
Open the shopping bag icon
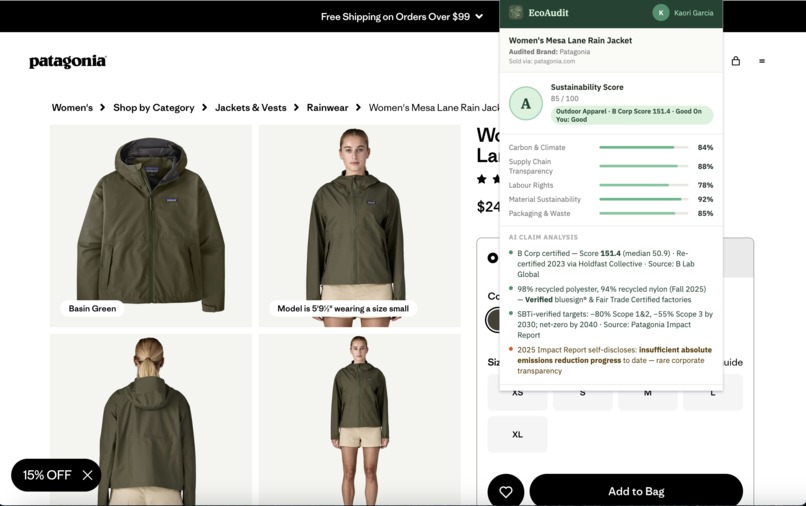pos(736,61)
